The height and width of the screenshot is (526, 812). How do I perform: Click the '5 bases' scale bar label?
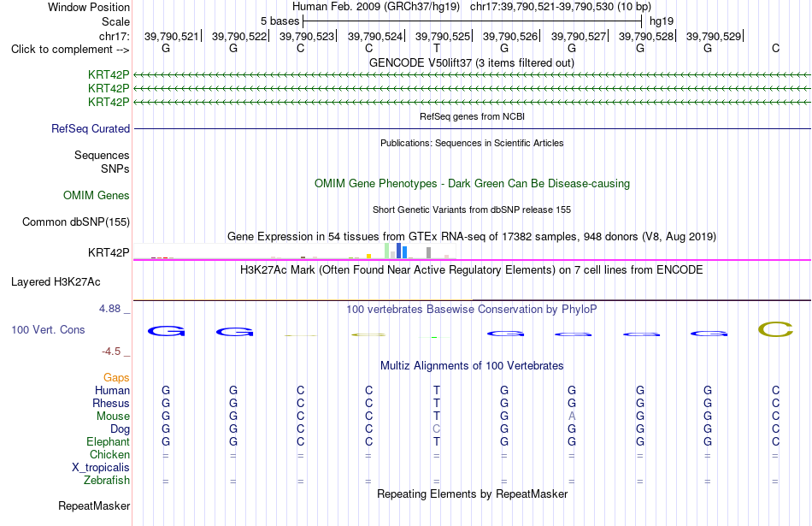click(x=279, y=21)
